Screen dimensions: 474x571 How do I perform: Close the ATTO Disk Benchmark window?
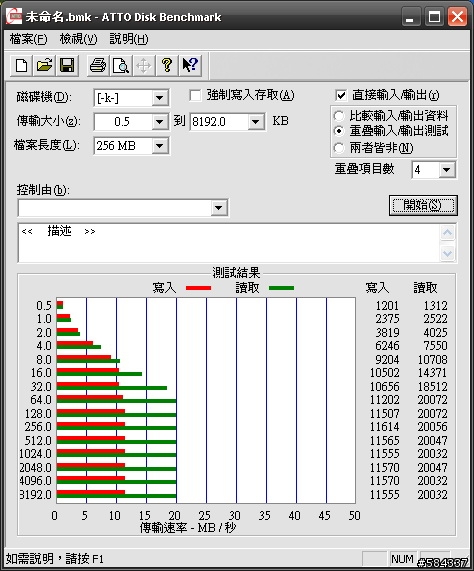[x=457, y=17]
